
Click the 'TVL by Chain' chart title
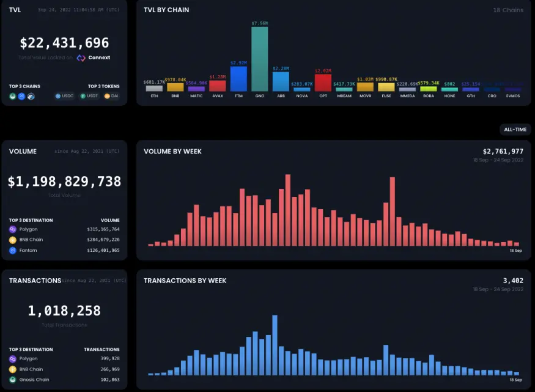click(x=166, y=10)
